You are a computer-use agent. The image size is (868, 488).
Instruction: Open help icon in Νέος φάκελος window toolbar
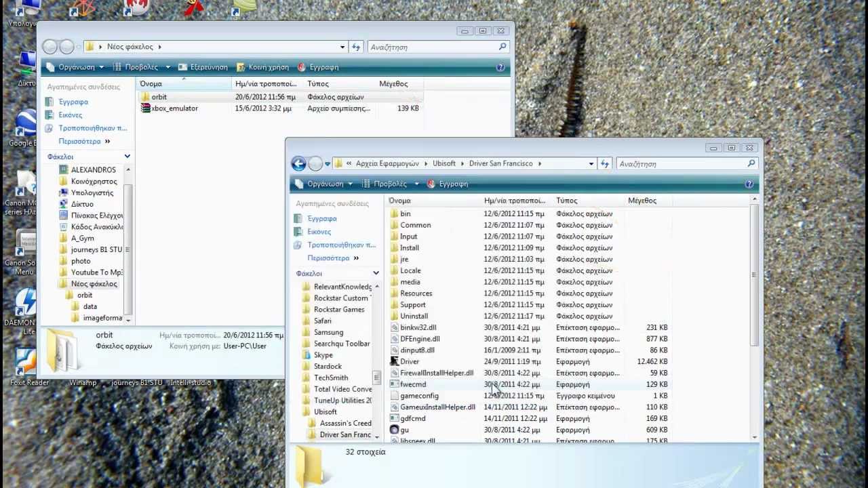click(x=500, y=67)
